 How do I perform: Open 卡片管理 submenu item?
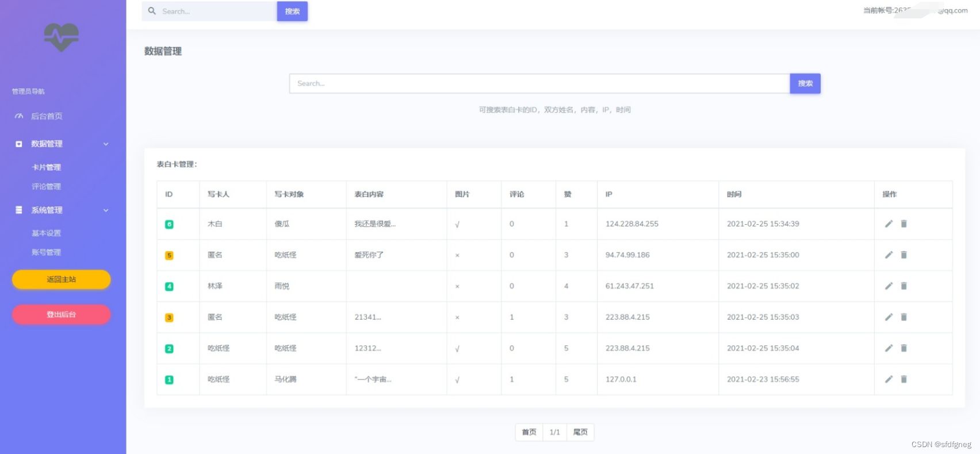pos(46,167)
